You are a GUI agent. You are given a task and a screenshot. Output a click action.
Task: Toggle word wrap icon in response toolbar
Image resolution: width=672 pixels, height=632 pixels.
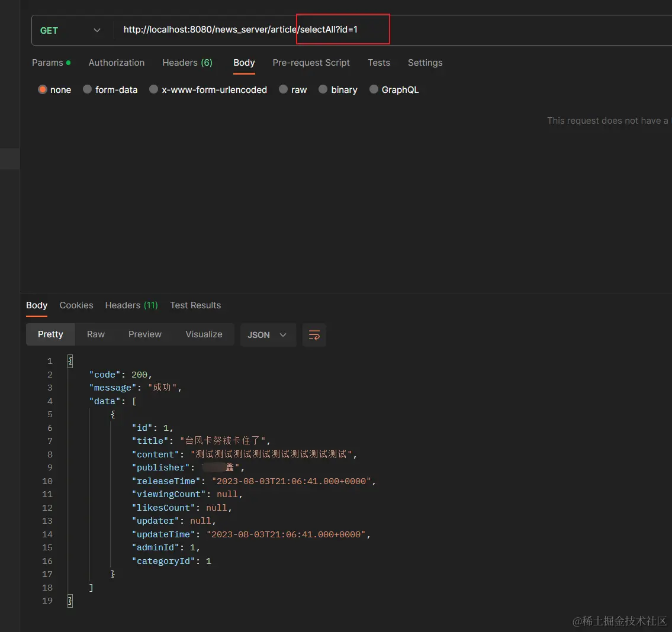pos(314,335)
